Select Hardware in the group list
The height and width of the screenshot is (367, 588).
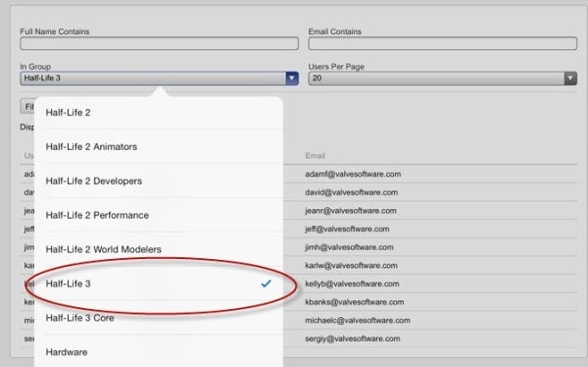159,352
